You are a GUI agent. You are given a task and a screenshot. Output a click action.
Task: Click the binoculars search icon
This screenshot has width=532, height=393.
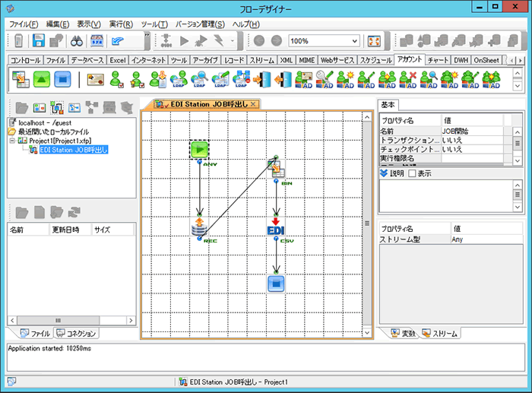click(x=78, y=41)
